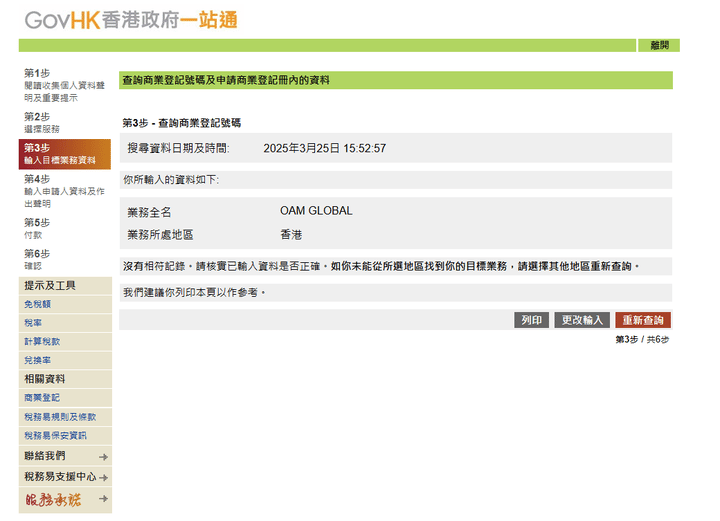
Task: Open the 商業登記 sidebar link
Action: (42, 398)
